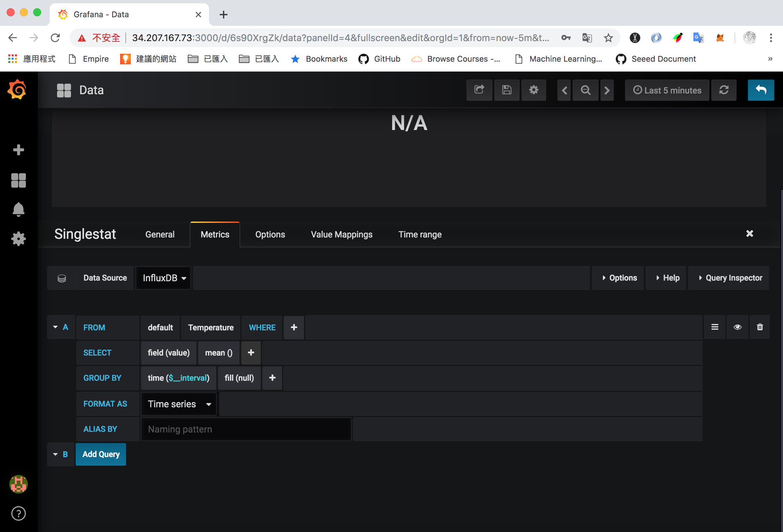Click in the Naming pattern alias field
This screenshot has height=532, width=783.
(246, 429)
